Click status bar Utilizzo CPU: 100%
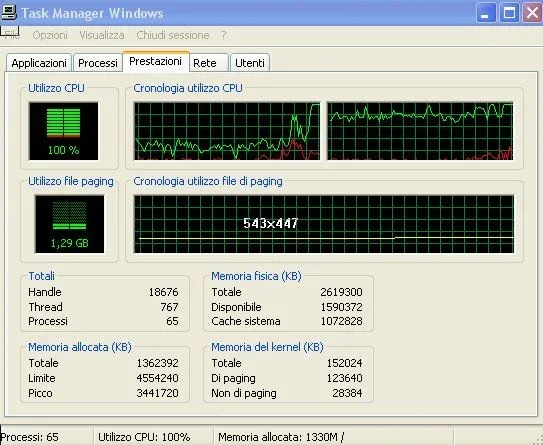The height and width of the screenshot is (445, 543). point(144,437)
